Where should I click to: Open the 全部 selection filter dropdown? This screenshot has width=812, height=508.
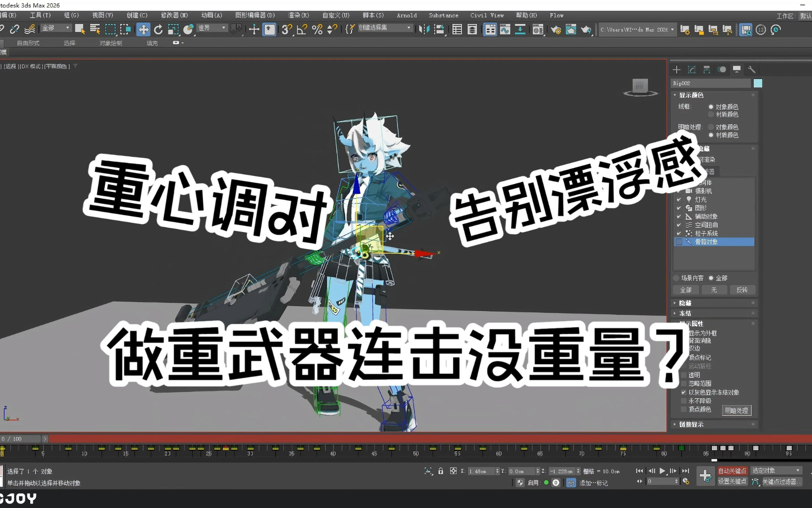pos(55,28)
